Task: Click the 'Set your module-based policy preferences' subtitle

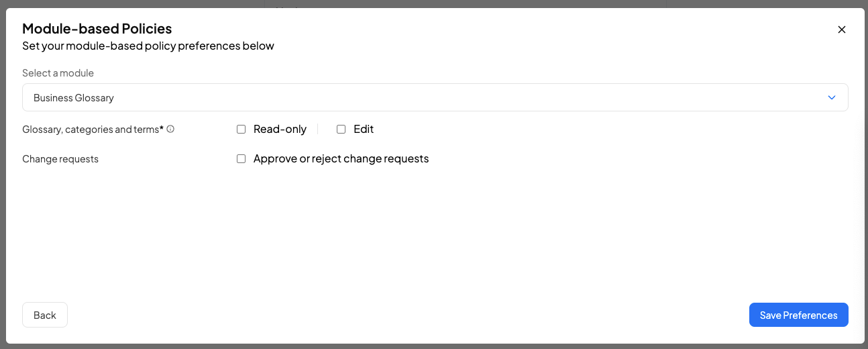Action: pyautogui.click(x=148, y=46)
